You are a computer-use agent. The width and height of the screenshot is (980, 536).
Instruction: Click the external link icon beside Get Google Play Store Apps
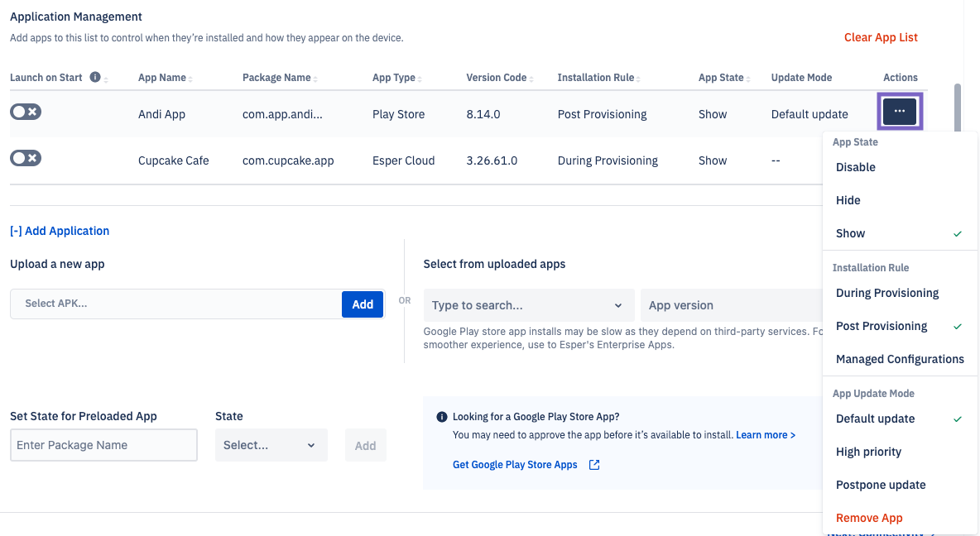point(594,465)
